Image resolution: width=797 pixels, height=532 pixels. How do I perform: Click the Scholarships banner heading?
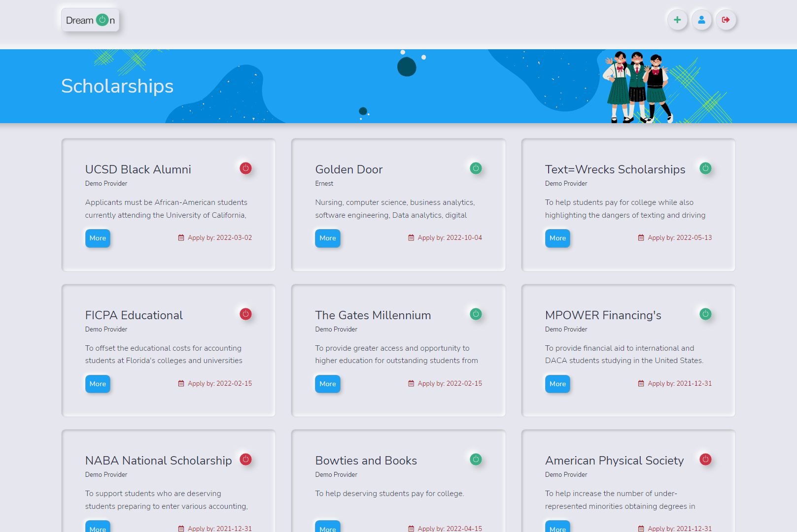tap(117, 86)
